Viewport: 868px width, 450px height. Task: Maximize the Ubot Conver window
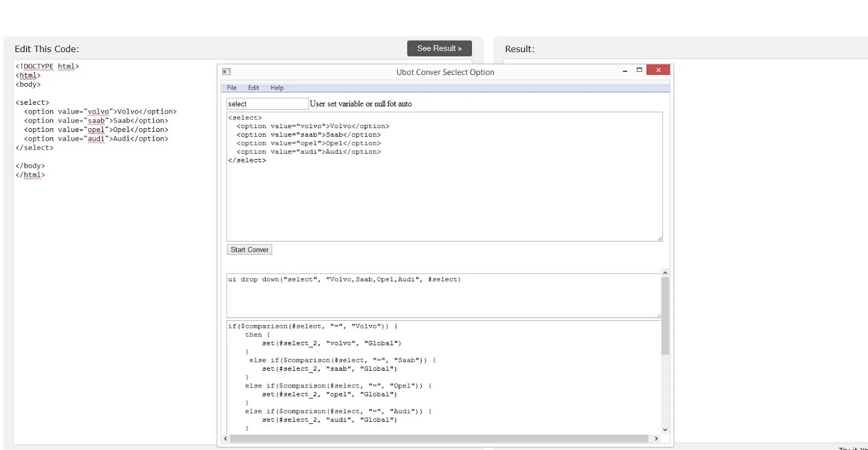[x=639, y=70]
